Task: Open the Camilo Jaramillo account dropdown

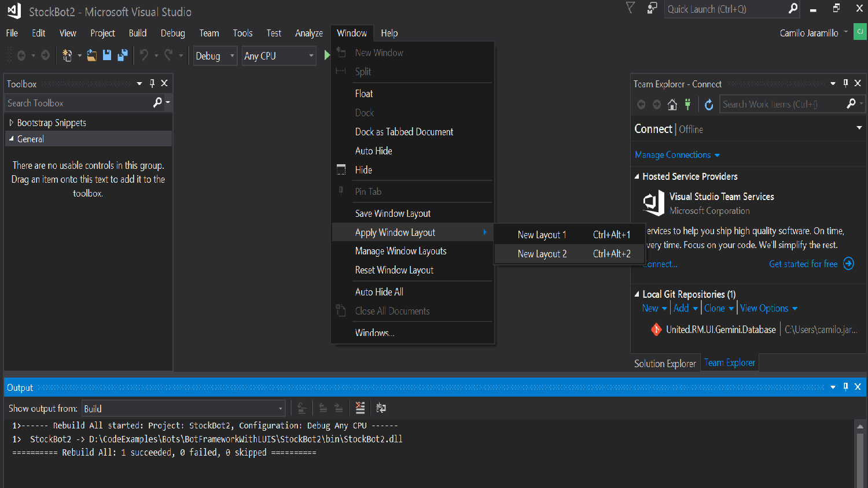Action: (846, 32)
